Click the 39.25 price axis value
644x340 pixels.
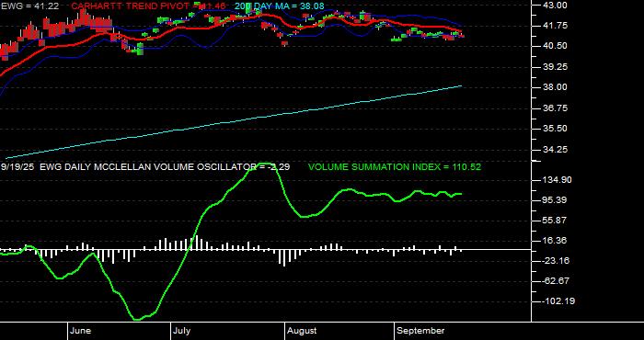(x=555, y=66)
